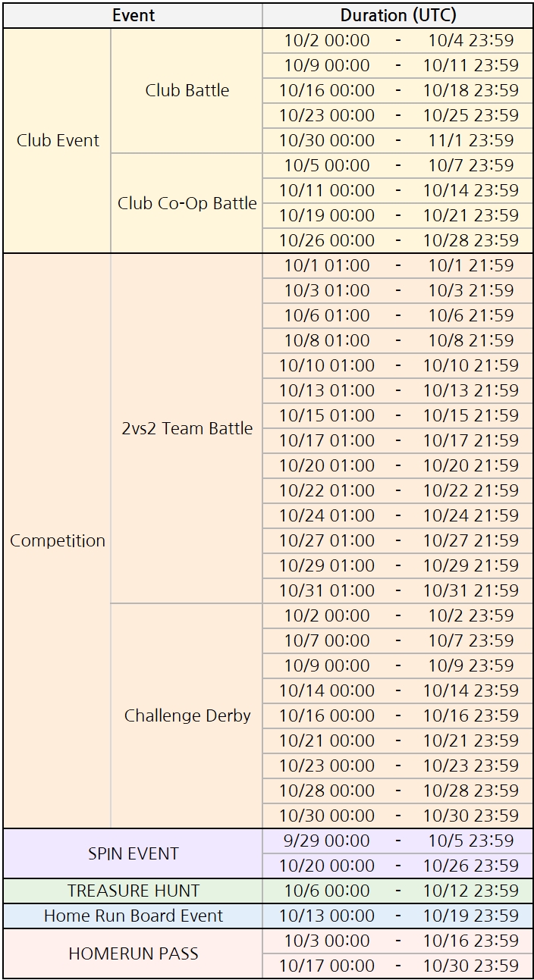Viewport: 534px width, 980px height.
Task: Select the Club Event category cell
Action: [x=58, y=140]
